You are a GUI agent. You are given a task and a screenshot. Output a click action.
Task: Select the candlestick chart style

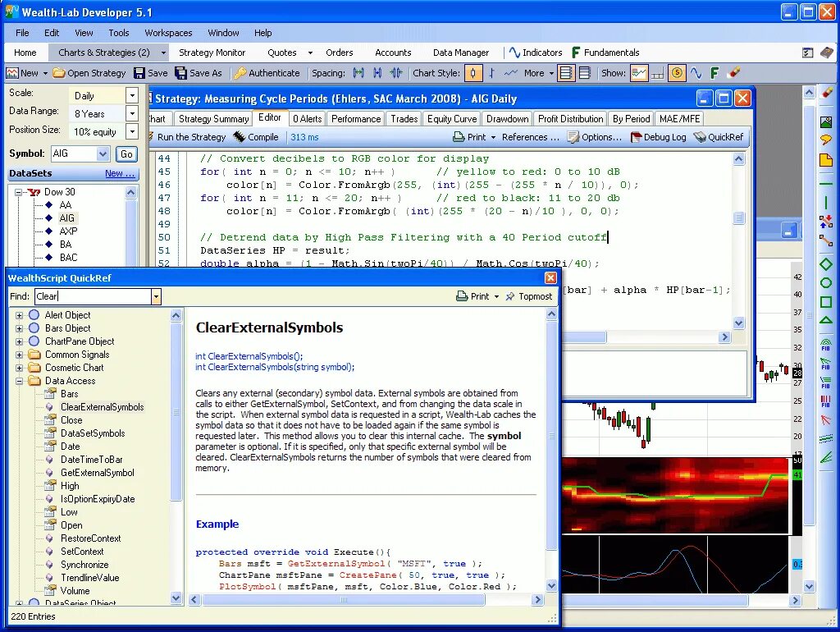pos(472,73)
